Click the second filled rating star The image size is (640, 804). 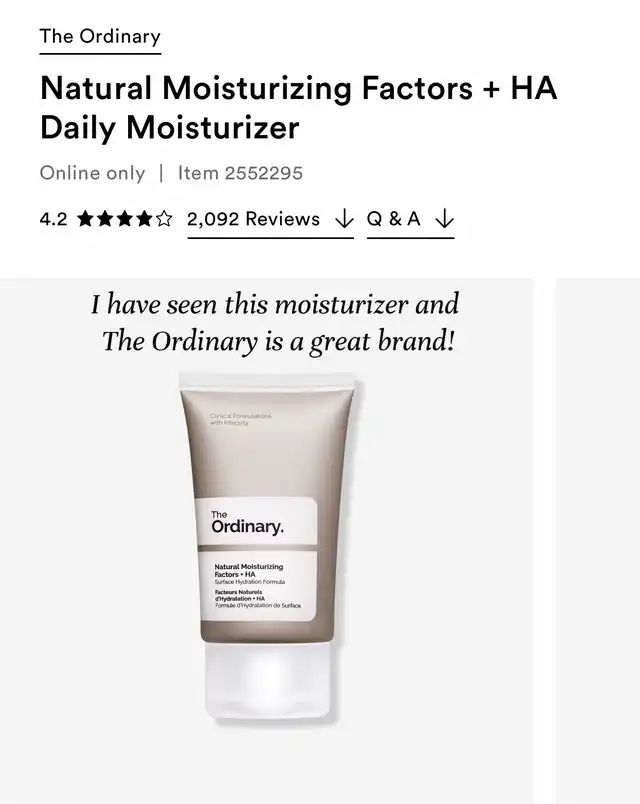[105, 219]
